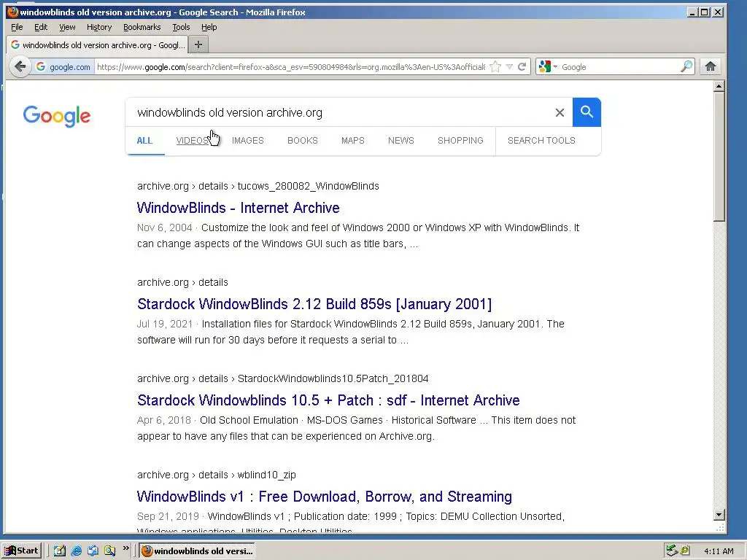The height and width of the screenshot is (560, 747).
Task: Click the scrollbar down arrow
Action: [x=719, y=515]
